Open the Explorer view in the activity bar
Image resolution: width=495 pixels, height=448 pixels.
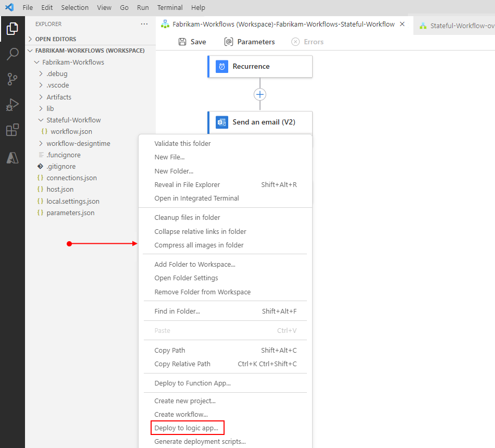click(x=13, y=29)
